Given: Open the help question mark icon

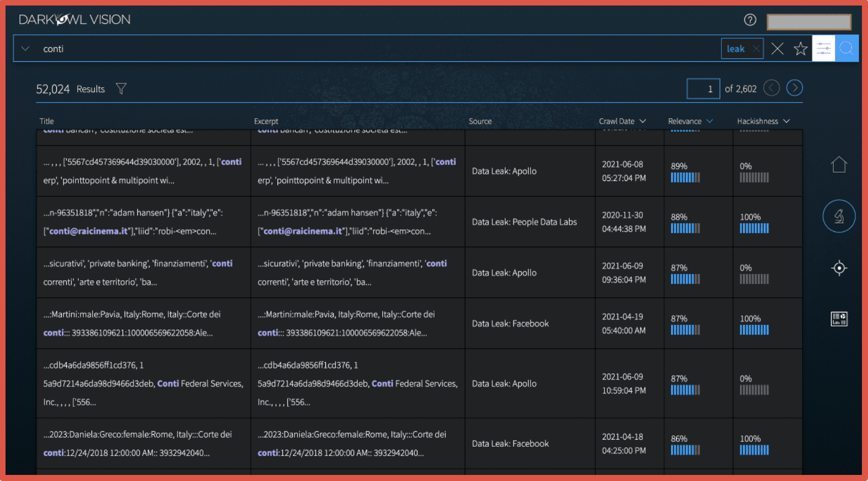Looking at the screenshot, I should 750,20.
